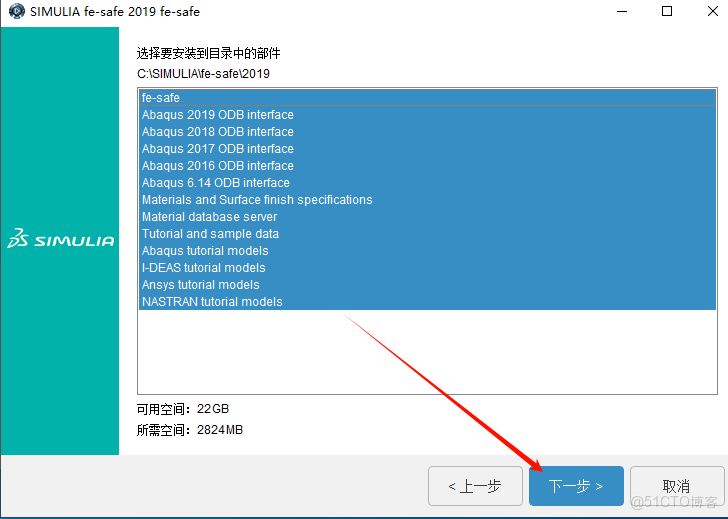This screenshot has width=728, height=519.
Task: Cancel the installer with 取消 button
Action: click(x=676, y=486)
